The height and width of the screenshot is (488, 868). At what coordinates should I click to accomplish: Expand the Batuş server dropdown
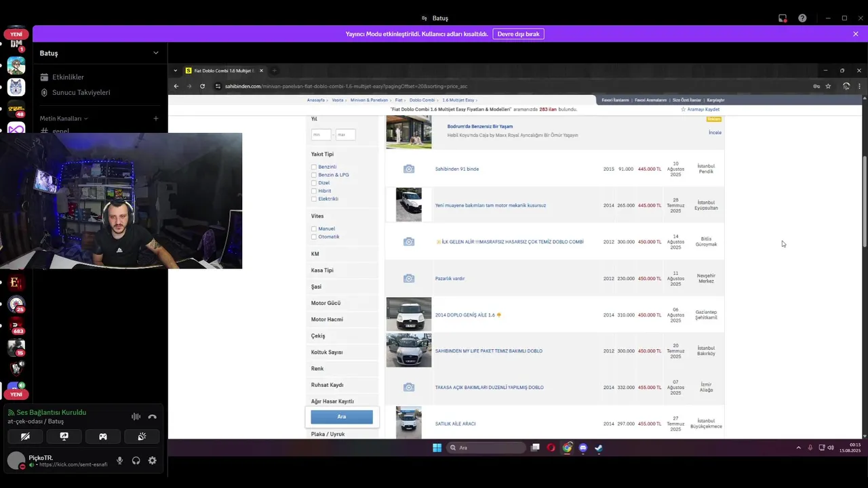[x=155, y=53]
